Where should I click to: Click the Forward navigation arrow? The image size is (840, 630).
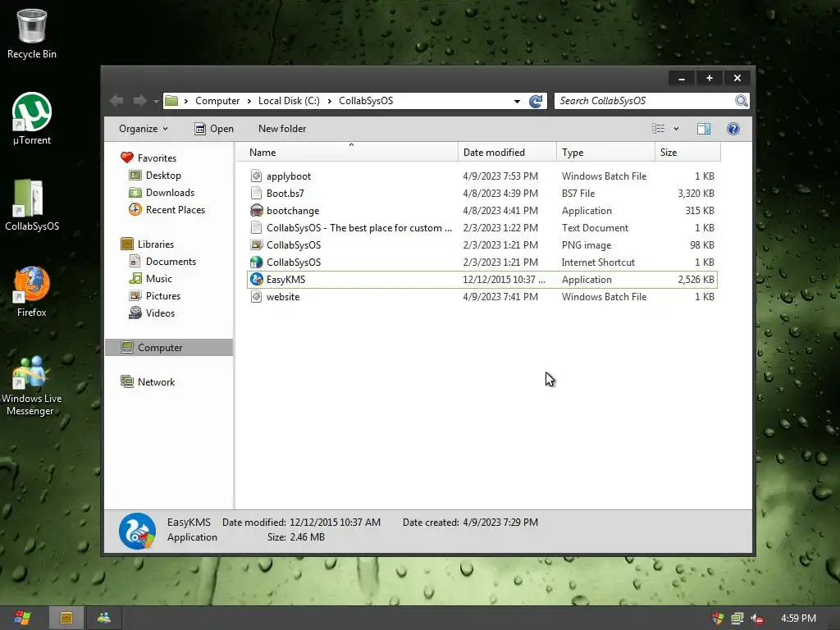tap(139, 101)
